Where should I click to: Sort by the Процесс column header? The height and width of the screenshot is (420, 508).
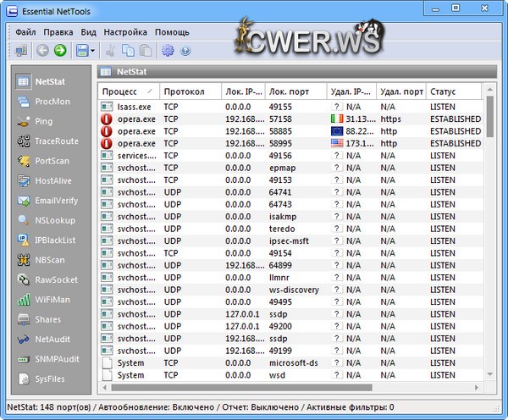coord(127,91)
